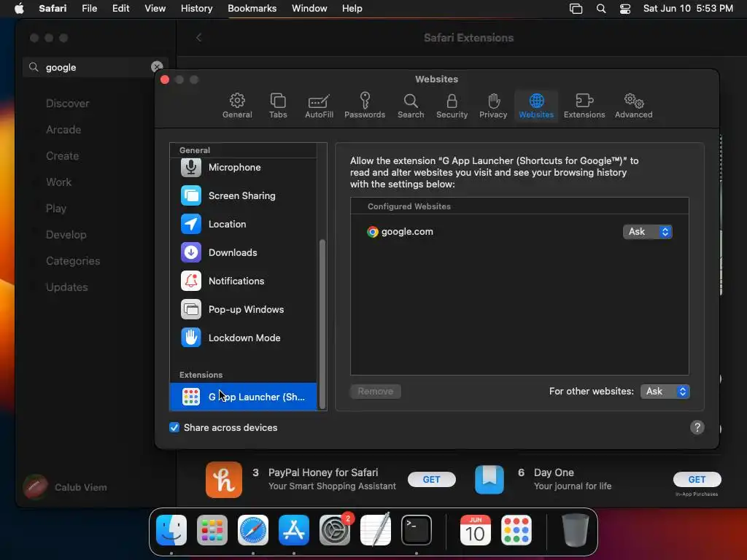The width and height of the screenshot is (747, 560).
Task: Open Safari from the Dock
Action: point(253,530)
